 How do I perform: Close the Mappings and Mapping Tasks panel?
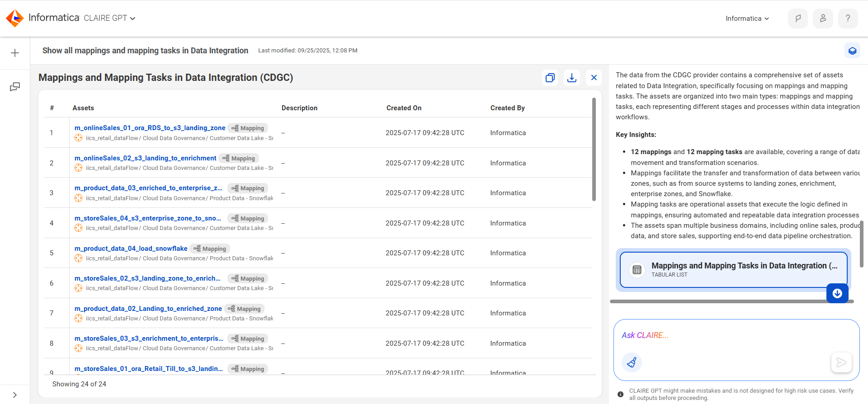(x=594, y=78)
